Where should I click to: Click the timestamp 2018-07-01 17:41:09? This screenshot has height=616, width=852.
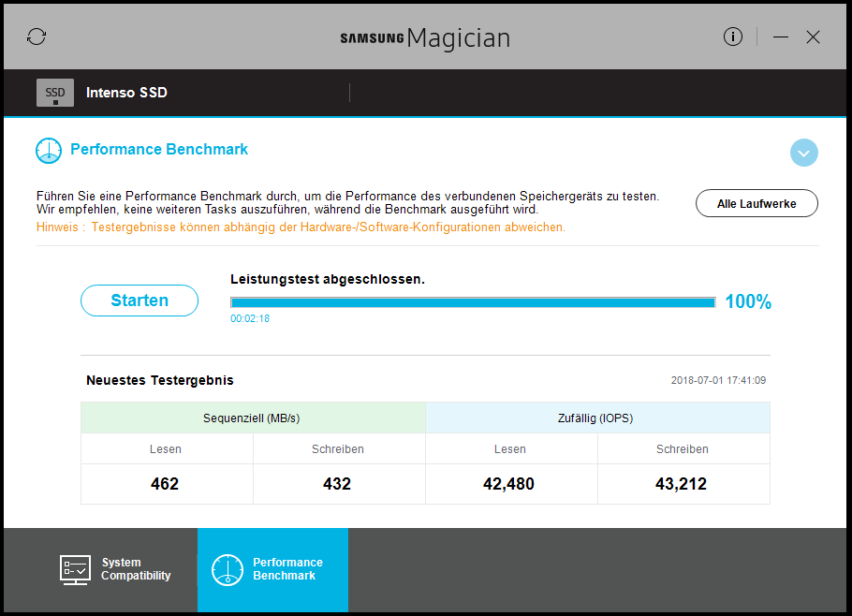tap(718, 380)
